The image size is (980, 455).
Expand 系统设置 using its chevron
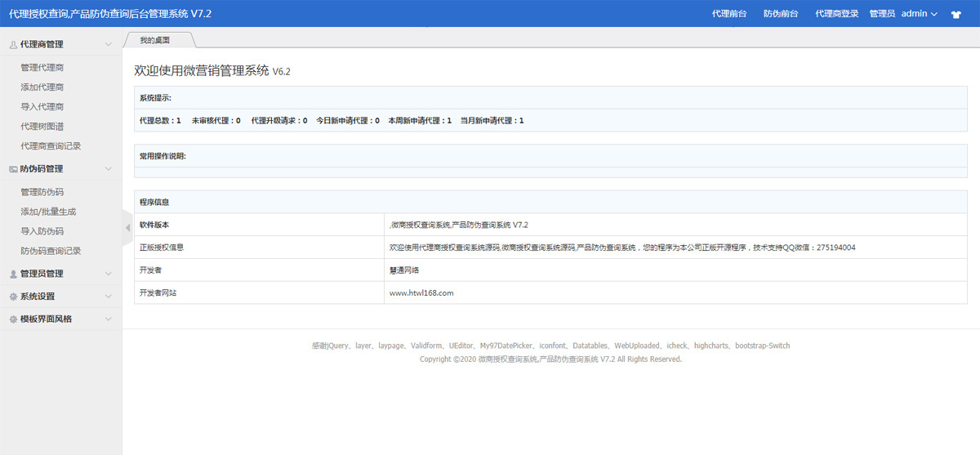point(109,297)
